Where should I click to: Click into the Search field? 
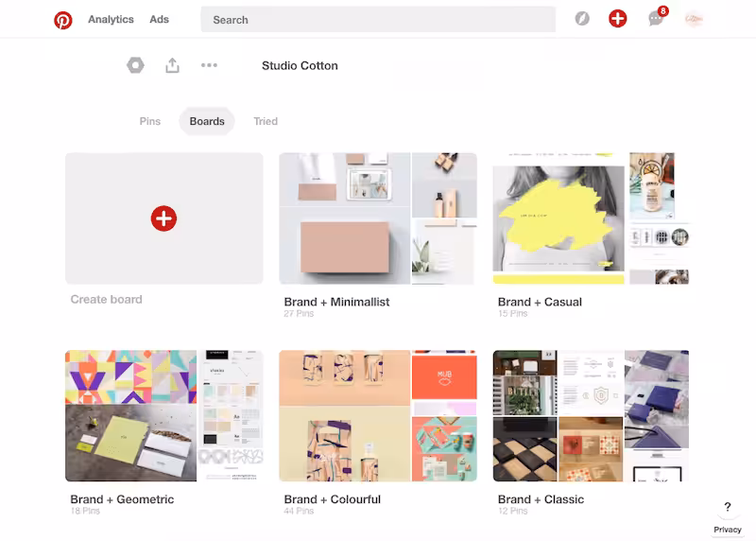pyautogui.click(x=378, y=20)
